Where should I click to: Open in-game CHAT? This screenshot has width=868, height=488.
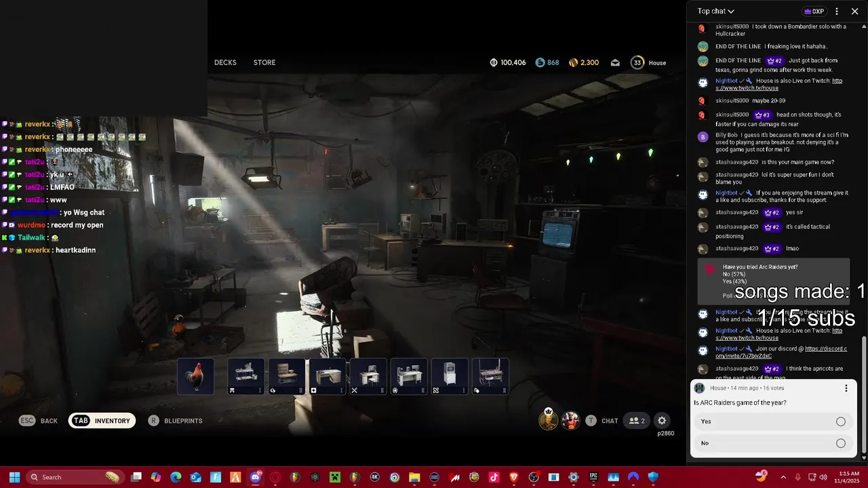(602, 421)
